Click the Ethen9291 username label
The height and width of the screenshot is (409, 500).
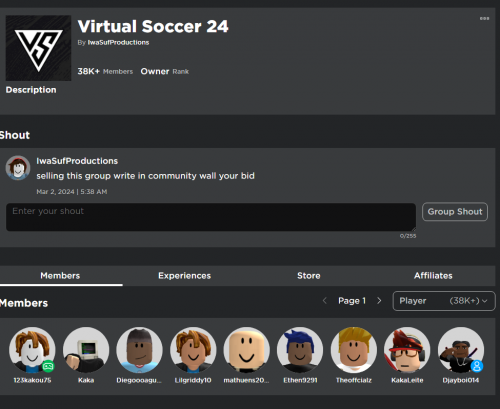click(x=300, y=380)
